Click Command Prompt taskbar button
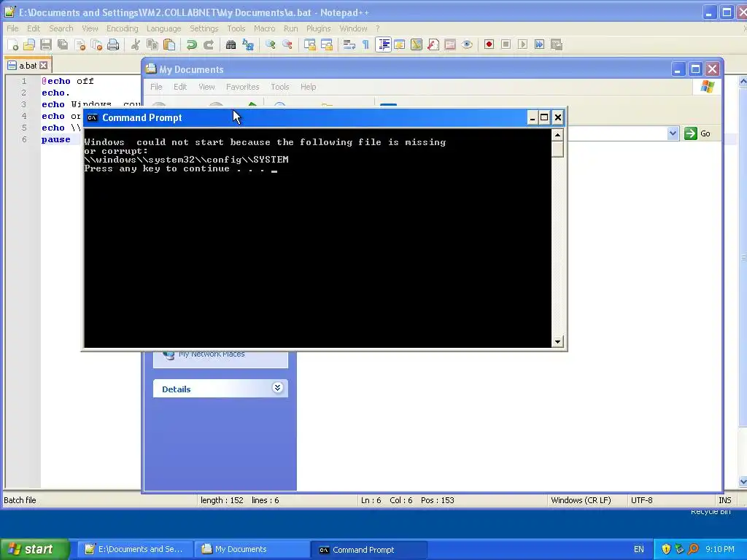Image resolution: width=747 pixels, height=560 pixels. tap(369, 549)
